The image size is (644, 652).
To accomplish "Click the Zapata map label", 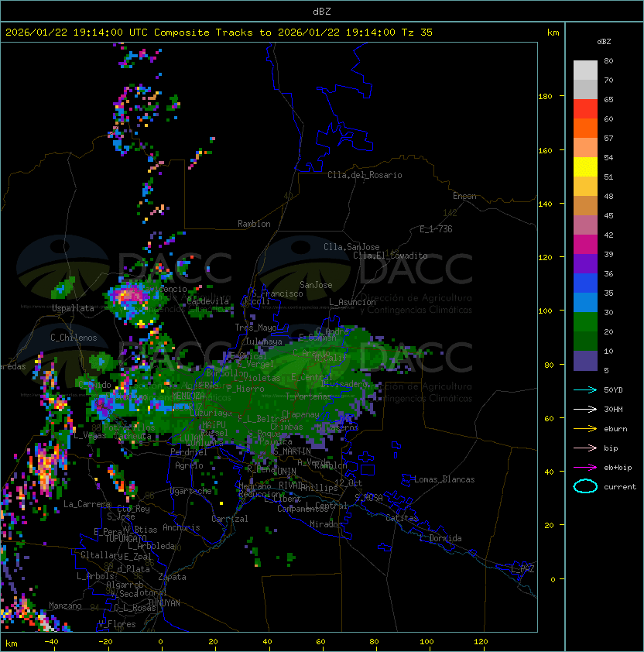I will click(172, 577).
